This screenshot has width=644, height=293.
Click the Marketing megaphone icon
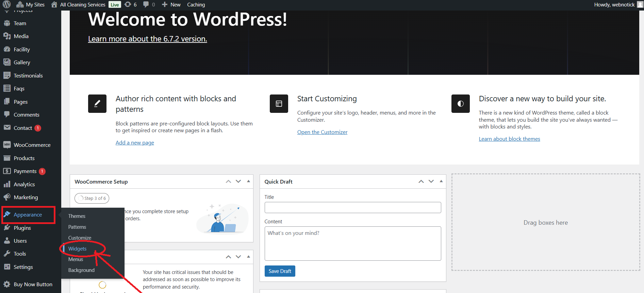point(7,197)
